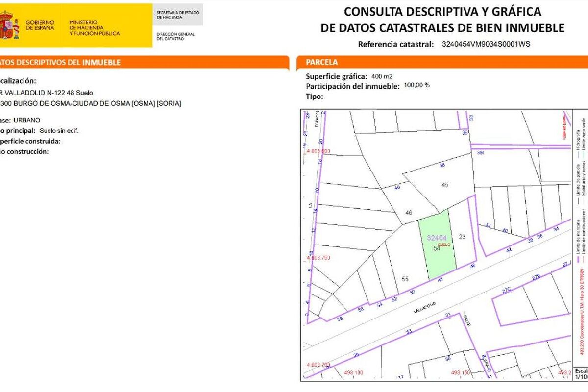Click the title CONSULTA DESCRIPTIVA Y GRÁFICA

[x=442, y=11]
